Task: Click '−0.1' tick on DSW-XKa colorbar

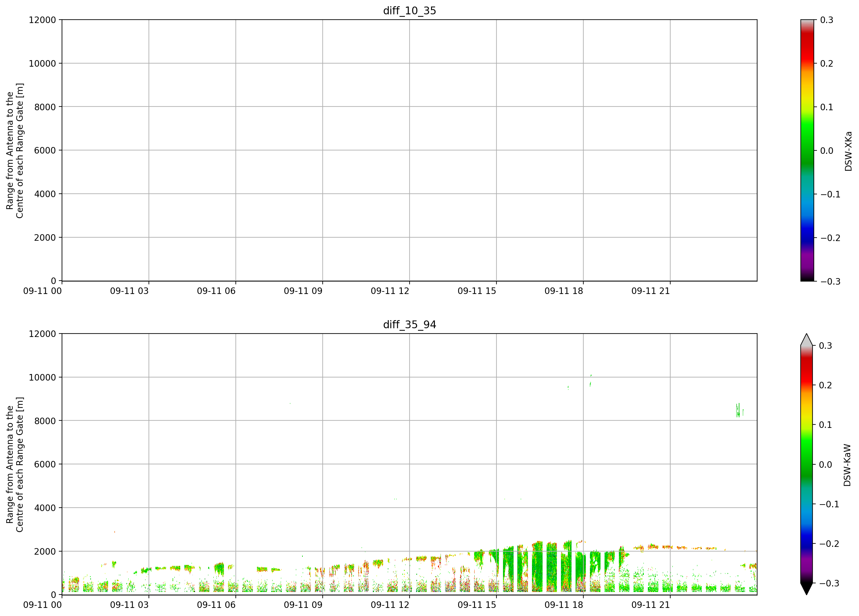Action: (x=830, y=194)
